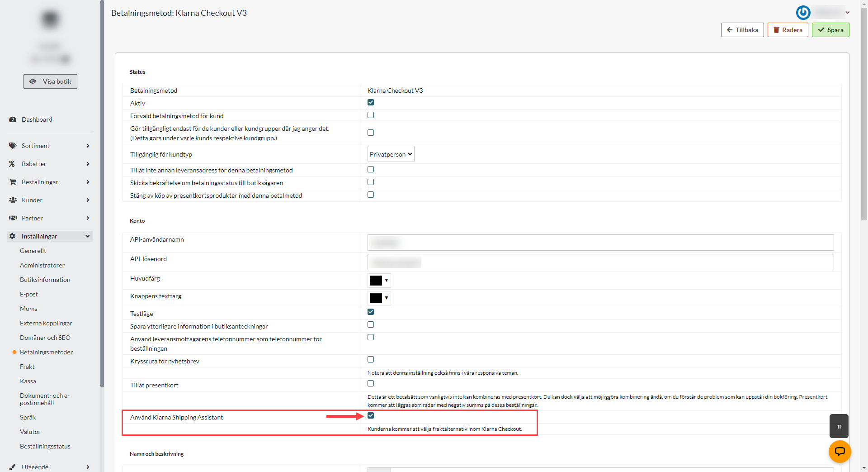Expand the Kunder menu chevron
Screen dimensions: 868x472
click(x=88, y=200)
